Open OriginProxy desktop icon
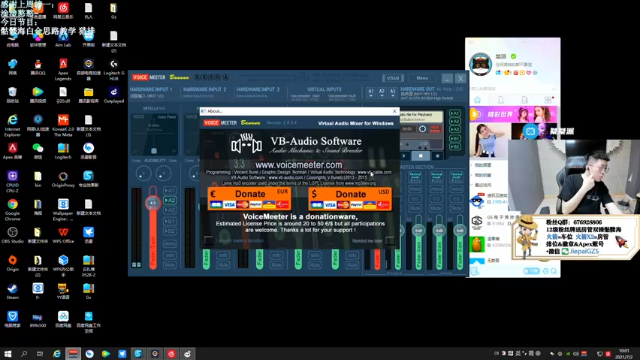This screenshot has height=360, width=640. click(63, 180)
